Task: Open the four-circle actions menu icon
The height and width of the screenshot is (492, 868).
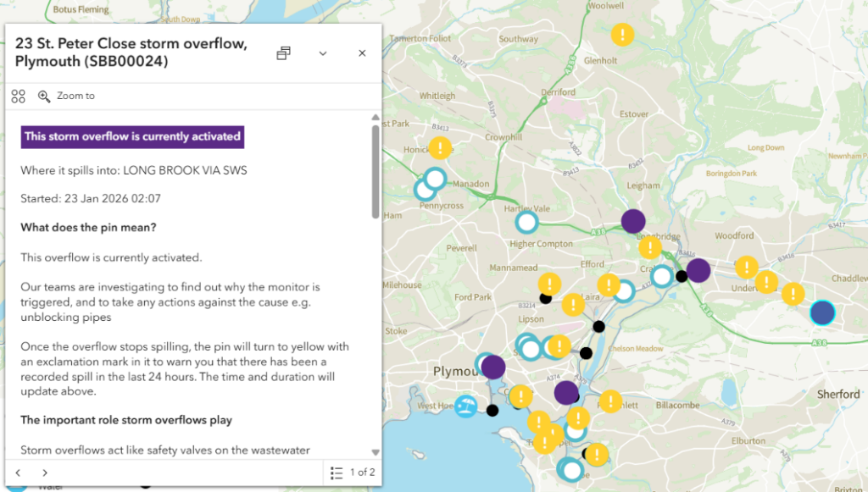Action: coord(19,97)
